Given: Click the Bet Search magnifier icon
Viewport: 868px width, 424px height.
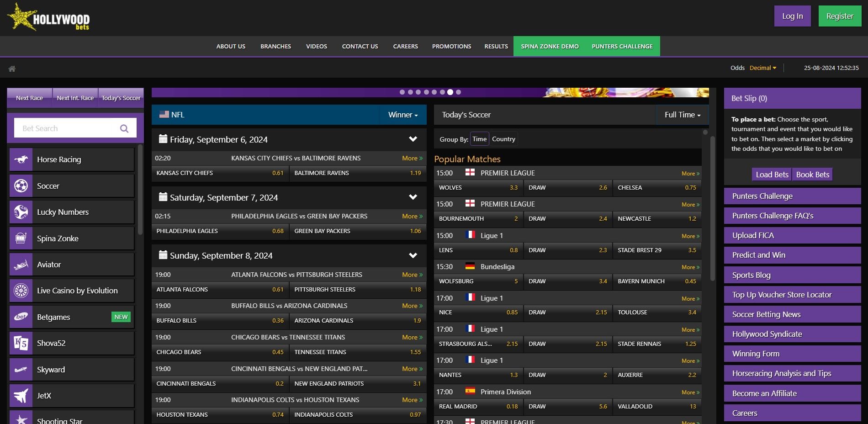Looking at the screenshot, I should 124,128.
